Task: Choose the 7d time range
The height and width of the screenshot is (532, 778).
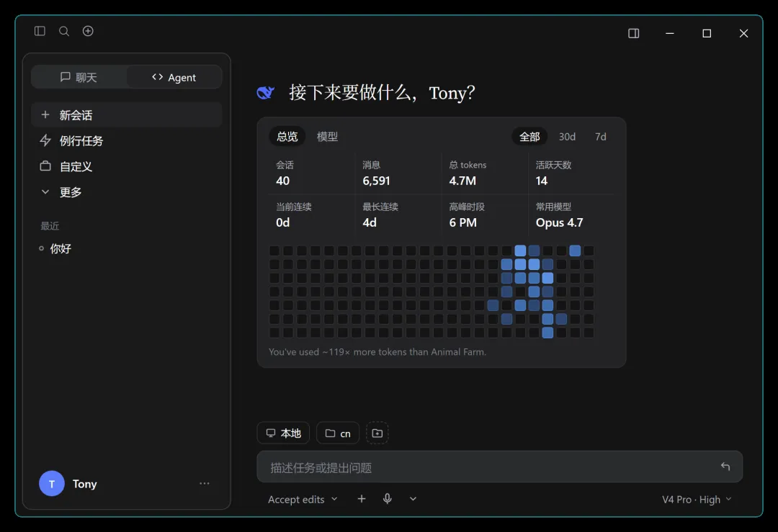Action: tap(600, 136)
